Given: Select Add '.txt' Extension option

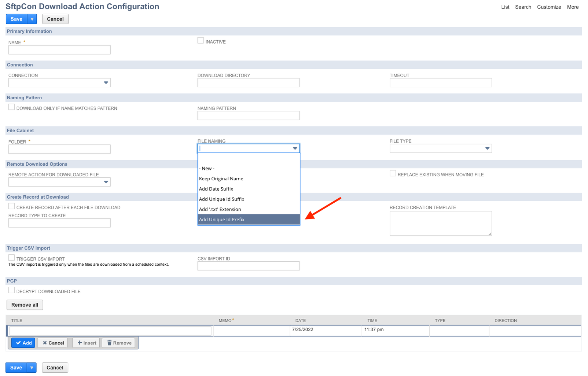Looking at the screenshot, I should 249,210.
